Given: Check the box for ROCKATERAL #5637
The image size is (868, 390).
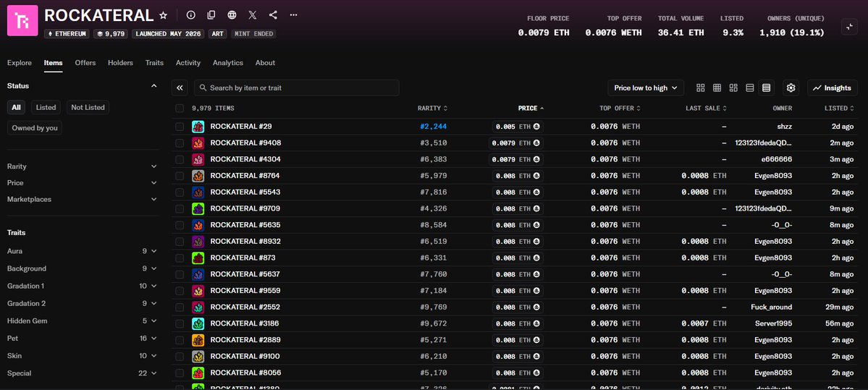Looking at the screenshot, I should point(180,274).
